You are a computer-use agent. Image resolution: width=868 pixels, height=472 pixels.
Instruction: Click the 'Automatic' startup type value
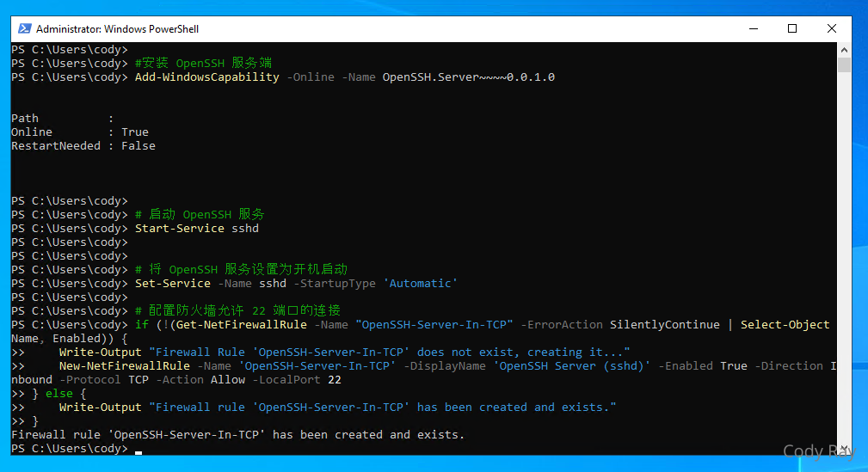click(420, 284)
